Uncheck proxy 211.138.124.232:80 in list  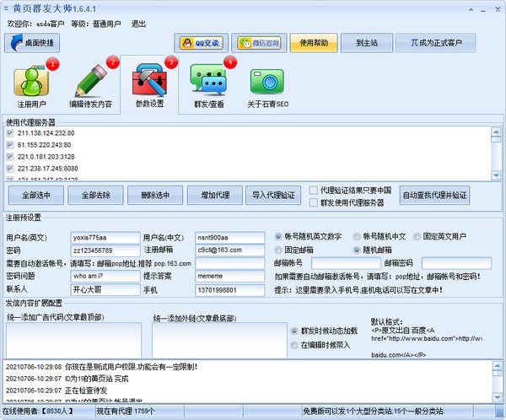(10, 133)
